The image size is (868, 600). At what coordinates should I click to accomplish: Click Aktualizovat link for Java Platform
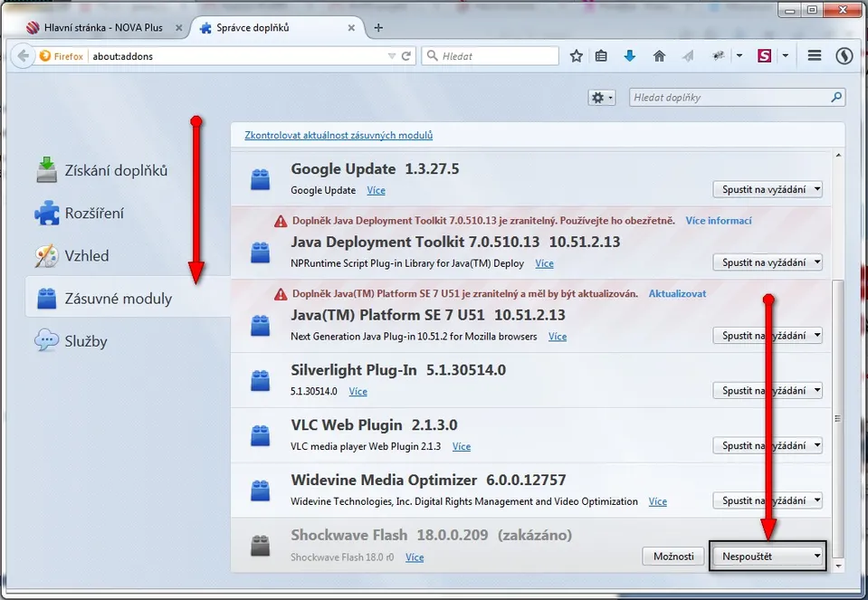point(678,294)
